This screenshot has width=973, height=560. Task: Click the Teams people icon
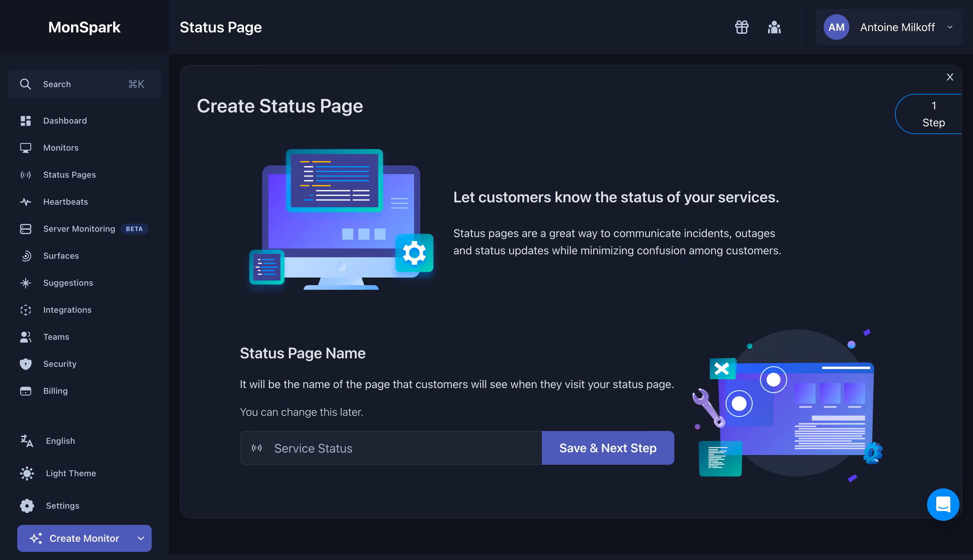pyautogui.click(x=25, y=337)
